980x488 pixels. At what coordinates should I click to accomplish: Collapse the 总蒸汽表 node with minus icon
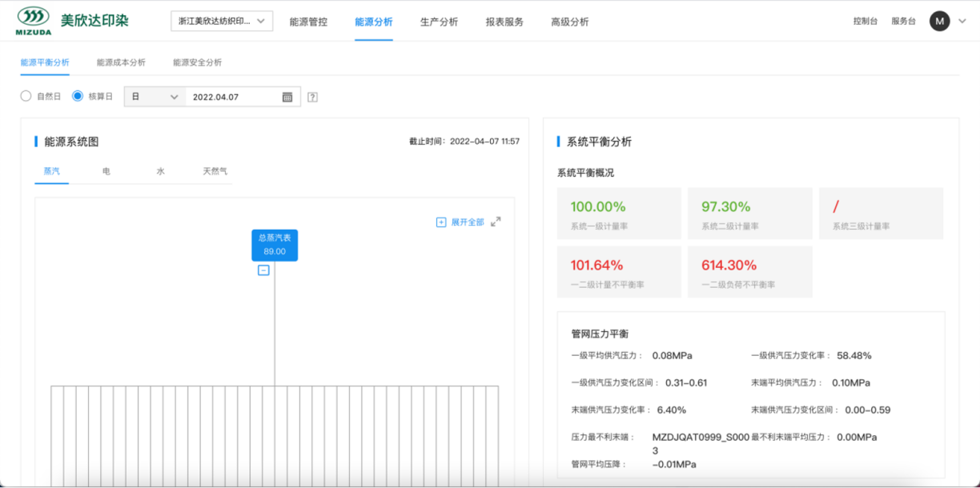click(263, 270)
